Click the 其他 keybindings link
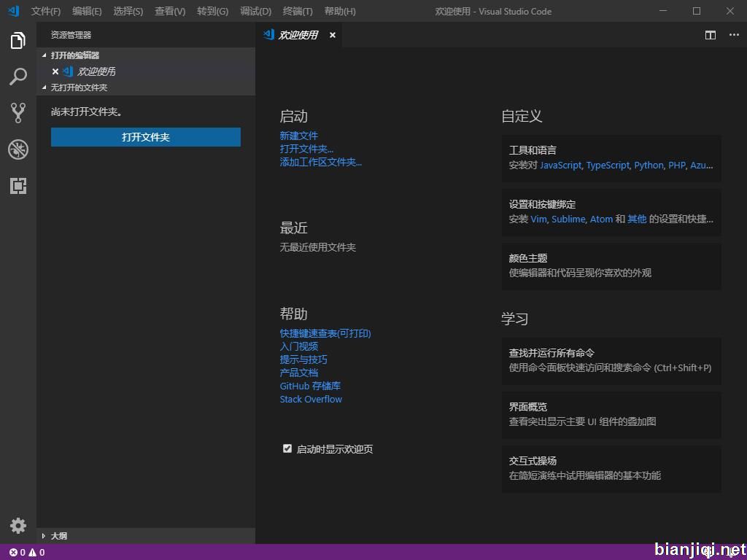 [x=637, y=219]
